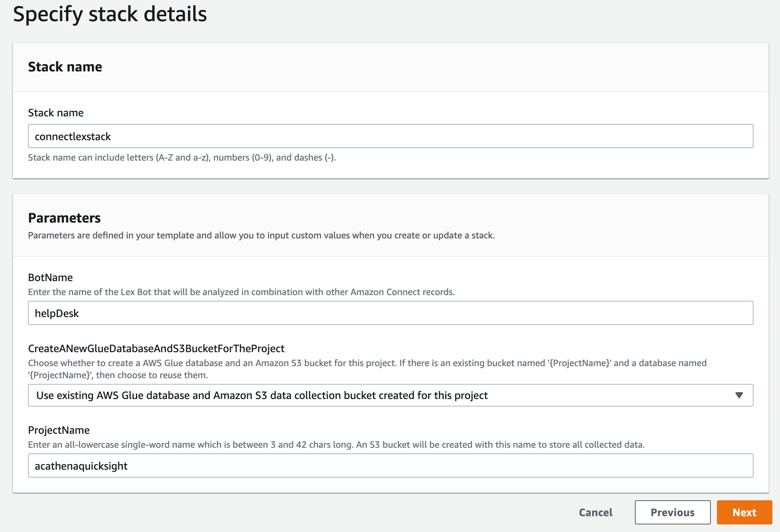Screen dimensions: 780x532
Task: Click the Parameters section heading
Action: pos(64,218)
